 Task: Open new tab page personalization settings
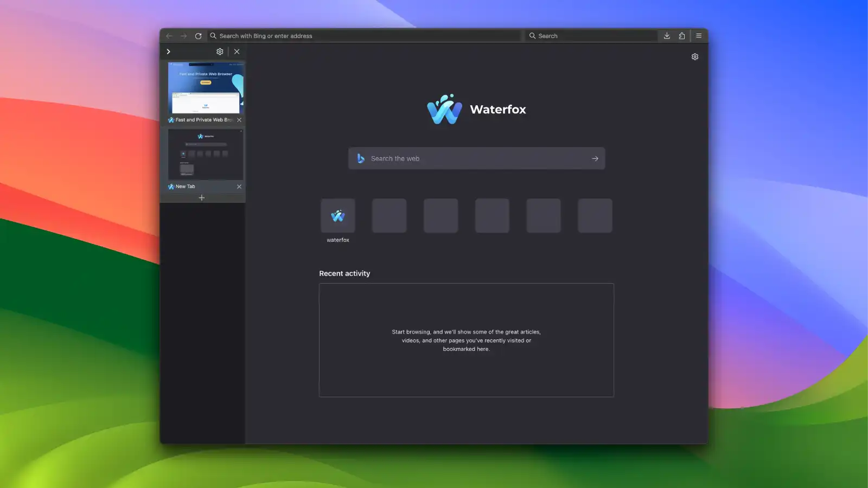695,56
